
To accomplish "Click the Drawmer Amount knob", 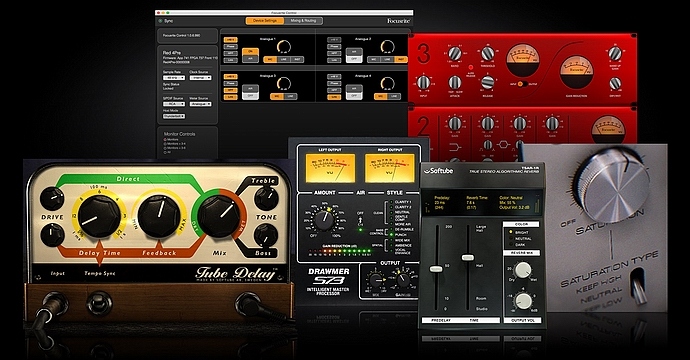I will 324,220.
